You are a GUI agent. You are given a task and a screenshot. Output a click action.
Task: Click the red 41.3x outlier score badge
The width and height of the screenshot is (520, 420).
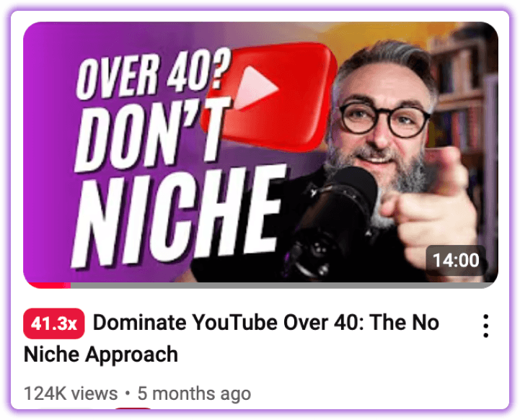(x=53, y=323)
